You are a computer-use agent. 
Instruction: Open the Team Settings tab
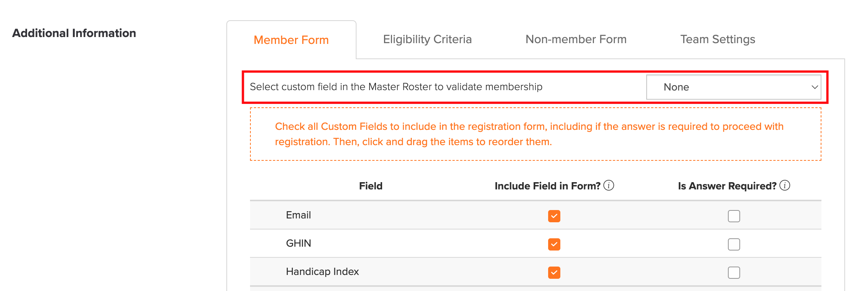click(x=718, y=39)
